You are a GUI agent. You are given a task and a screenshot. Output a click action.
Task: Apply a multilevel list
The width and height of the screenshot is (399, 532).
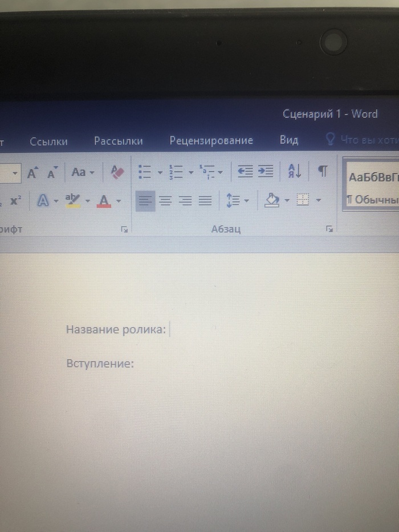click(207, 172)
